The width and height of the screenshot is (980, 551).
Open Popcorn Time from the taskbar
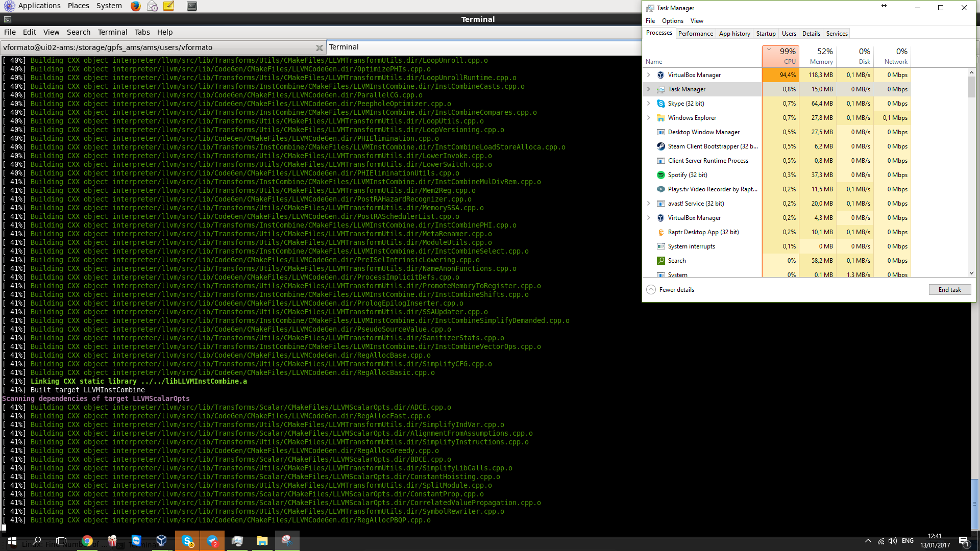tap(112, 541)
